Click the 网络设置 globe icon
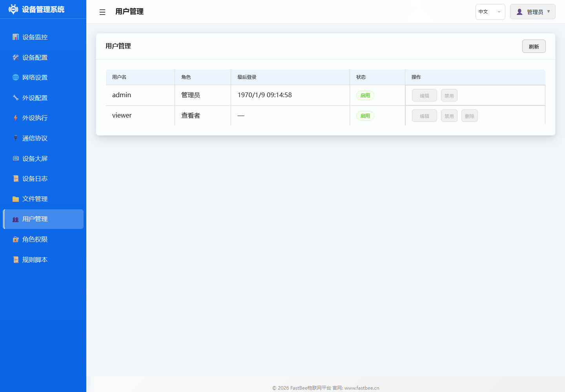Screen dimensions: 565x392 click(16, 77)
